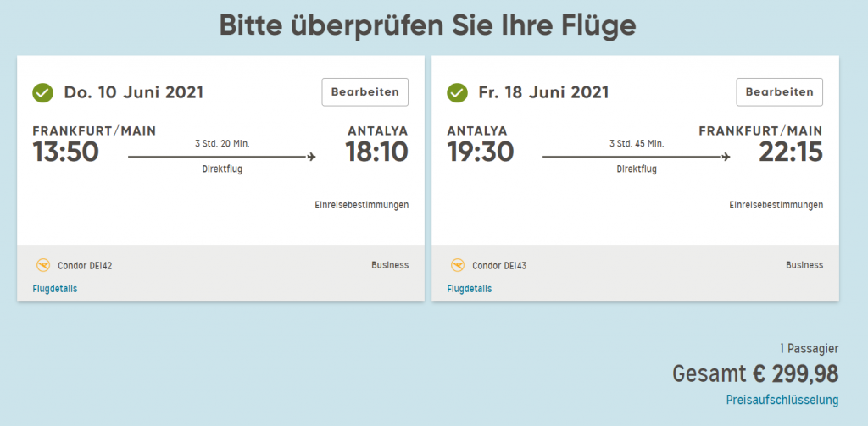Screen dimensions: 868x426
Task: Click the Condor logo next to DE142
Action: [43, 265]
